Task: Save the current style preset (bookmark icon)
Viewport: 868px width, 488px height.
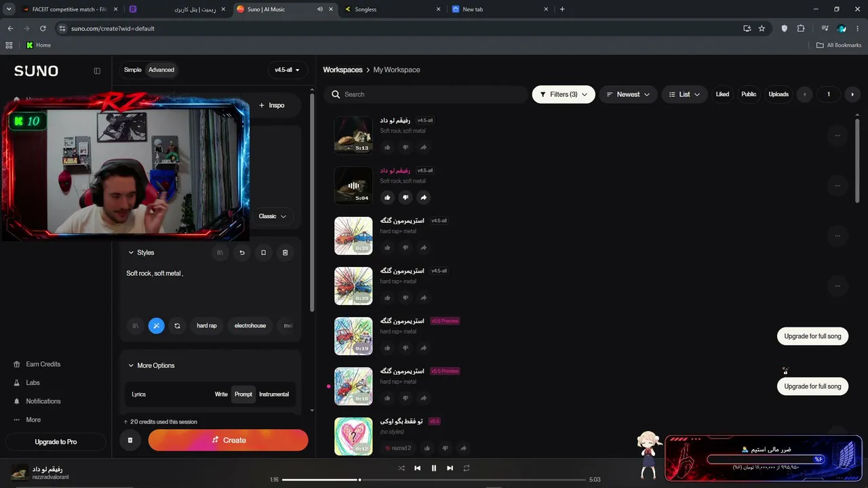Action: [x=264, y=253]
